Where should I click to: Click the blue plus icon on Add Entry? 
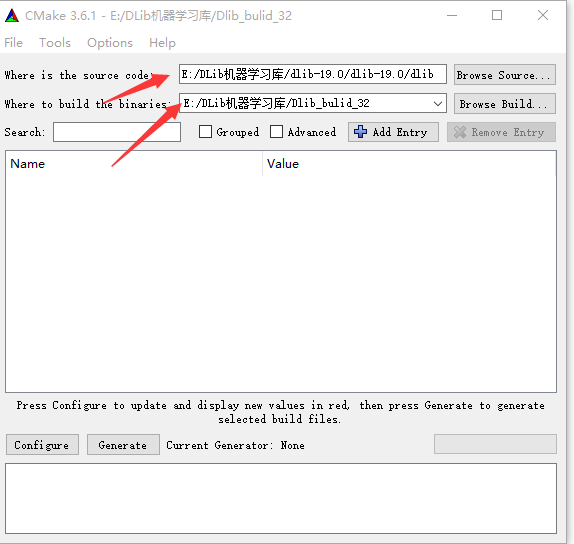tap(360, 132)
